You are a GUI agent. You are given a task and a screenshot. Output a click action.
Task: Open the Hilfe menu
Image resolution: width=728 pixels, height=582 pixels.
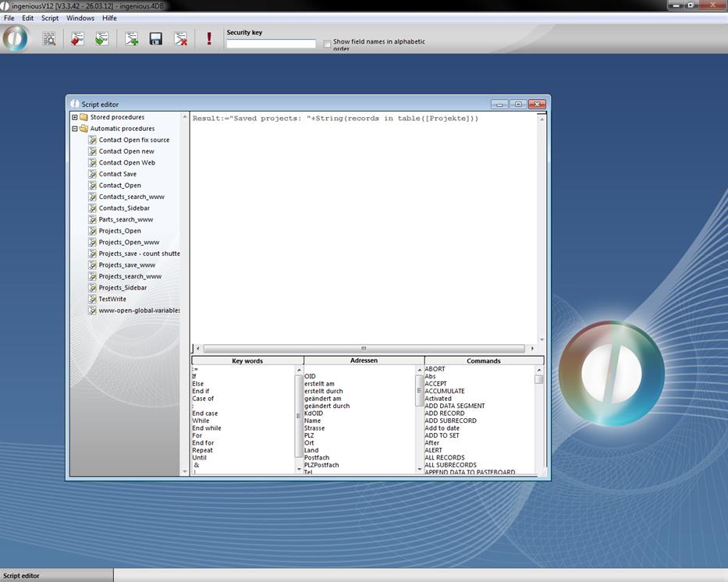(109, 18)
